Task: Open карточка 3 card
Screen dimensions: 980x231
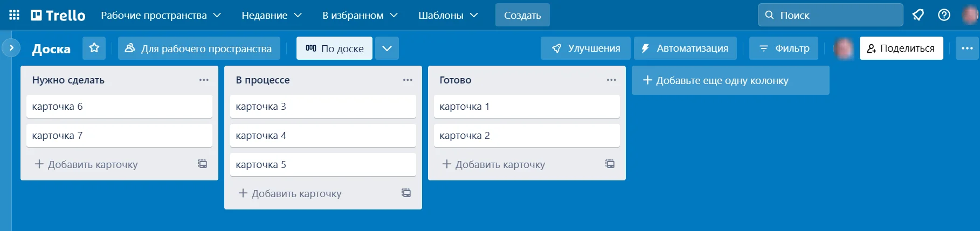Action: pos(323,106)
